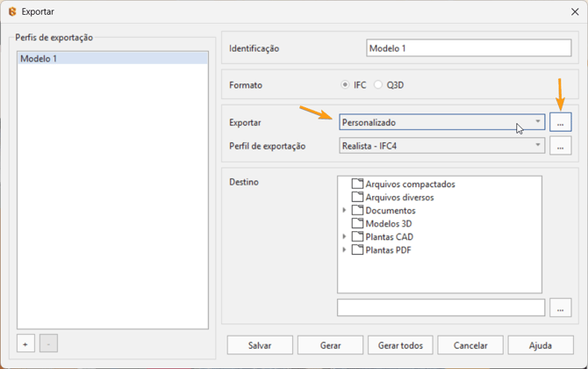Screen dimensions: 588x369
Task: Select the Q3D format radio button
Action: 379,85
